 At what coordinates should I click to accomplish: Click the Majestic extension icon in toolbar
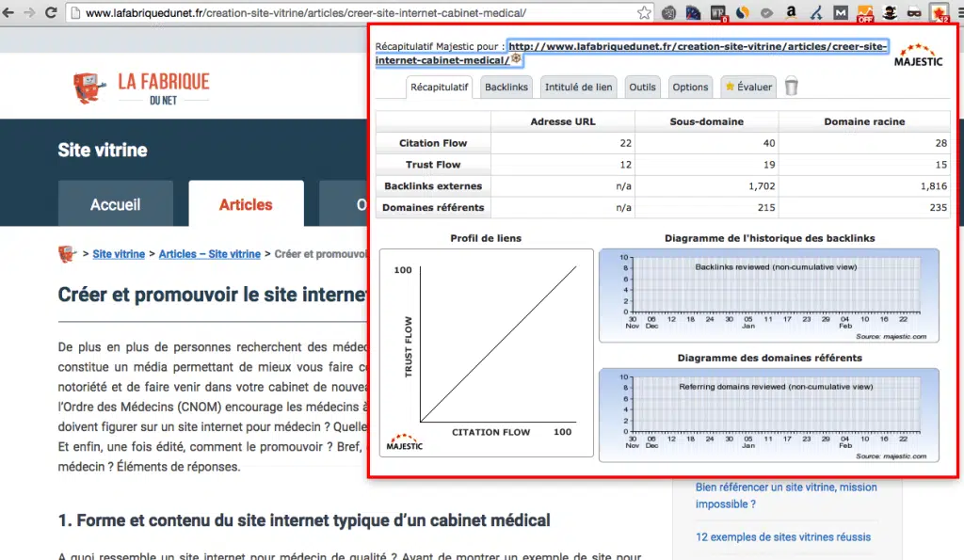(x=939, y=13)
